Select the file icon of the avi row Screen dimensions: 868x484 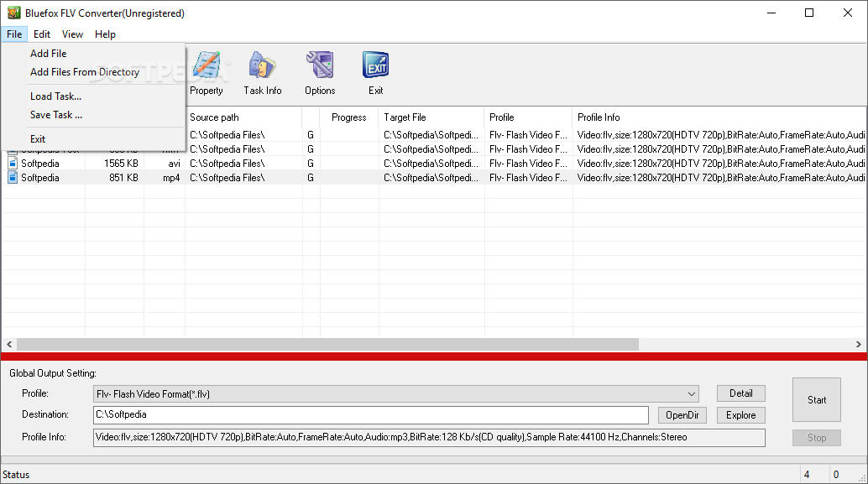point(13,164)
